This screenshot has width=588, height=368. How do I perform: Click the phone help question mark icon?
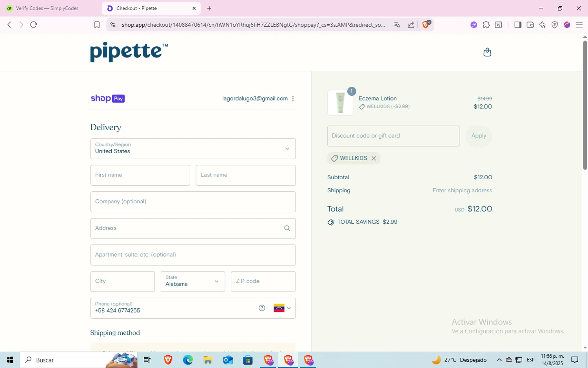tap(262, 308)
